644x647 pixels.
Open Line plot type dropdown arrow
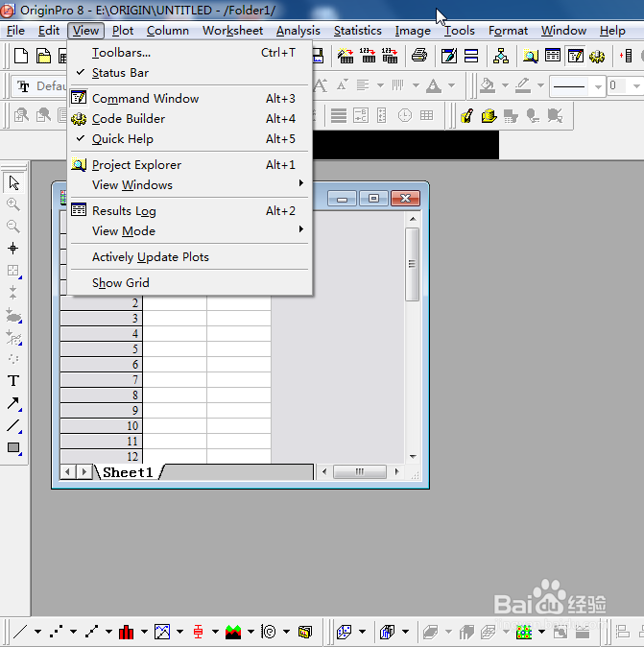point(37,632)
